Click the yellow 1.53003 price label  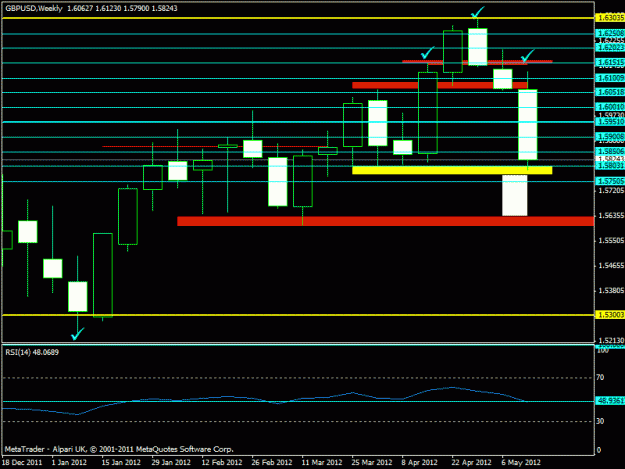point(609,315)
